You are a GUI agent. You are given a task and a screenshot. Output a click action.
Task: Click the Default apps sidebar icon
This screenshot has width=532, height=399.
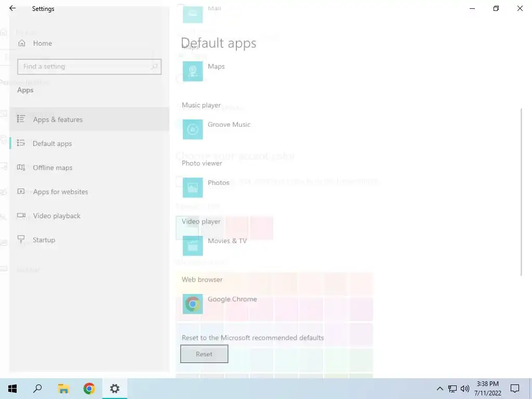pos(21,143)
